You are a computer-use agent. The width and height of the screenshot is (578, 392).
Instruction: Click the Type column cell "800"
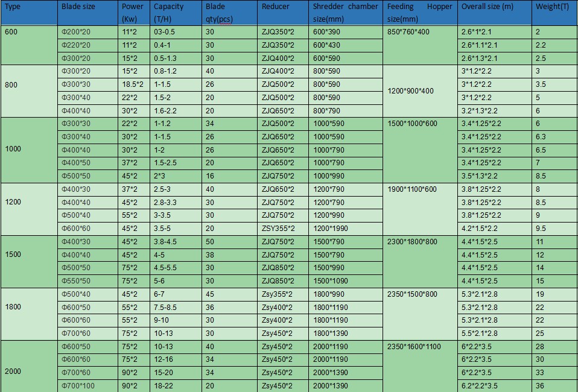coord(29,92)
